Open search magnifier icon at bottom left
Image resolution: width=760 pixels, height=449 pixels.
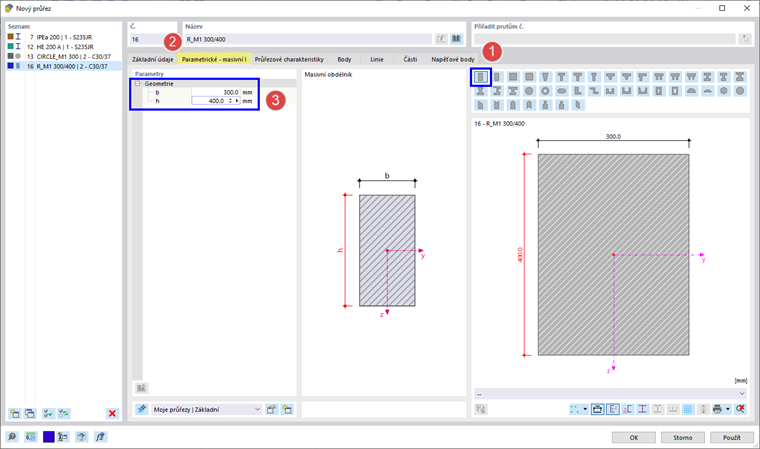[12, 437]
